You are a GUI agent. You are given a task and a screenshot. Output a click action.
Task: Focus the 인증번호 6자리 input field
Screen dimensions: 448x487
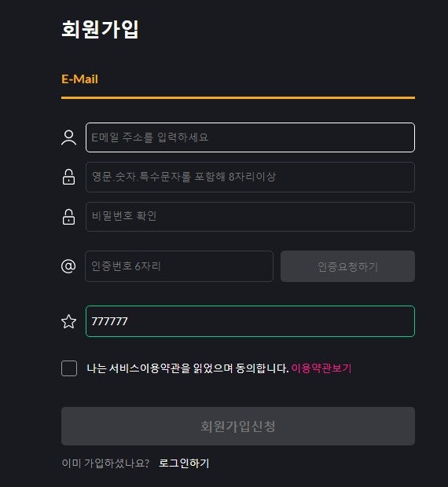179,266
